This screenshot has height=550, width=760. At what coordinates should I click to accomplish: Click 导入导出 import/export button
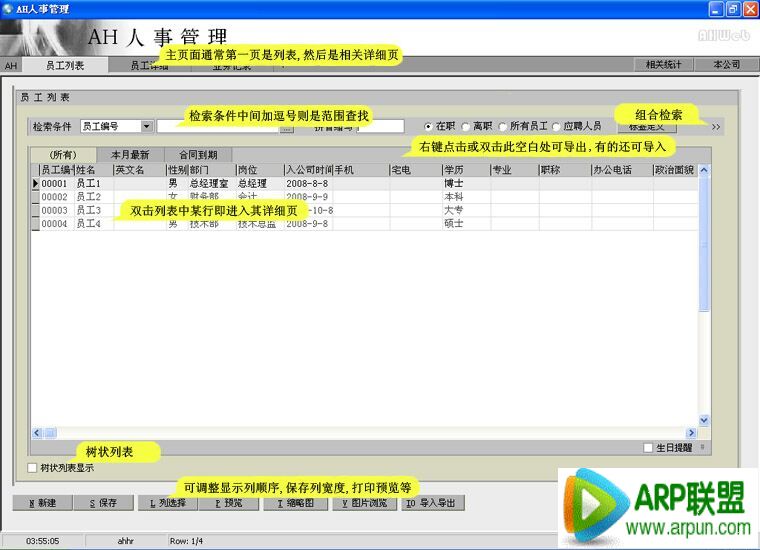[x=432, y=503]
